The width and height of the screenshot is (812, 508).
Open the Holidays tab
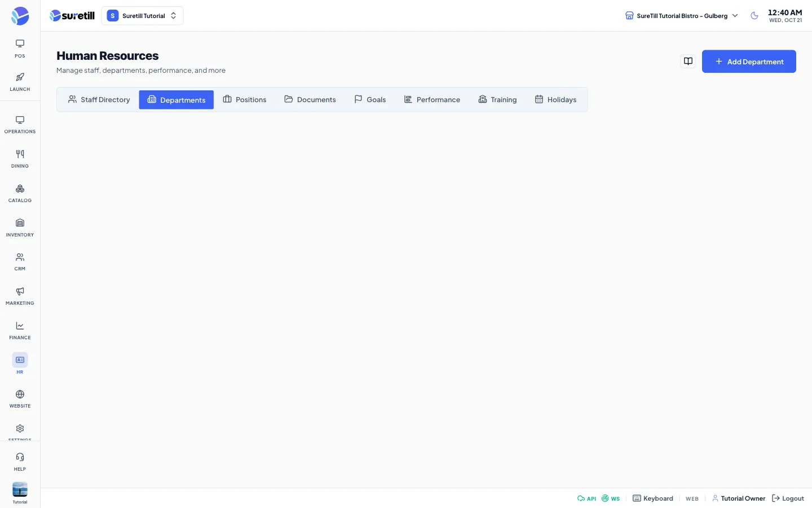556,99
